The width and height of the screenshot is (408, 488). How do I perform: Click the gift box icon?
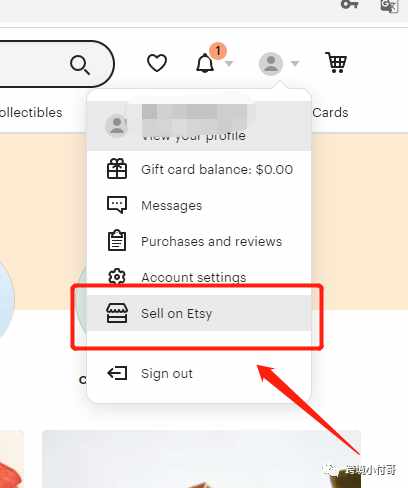click(117, 169)
